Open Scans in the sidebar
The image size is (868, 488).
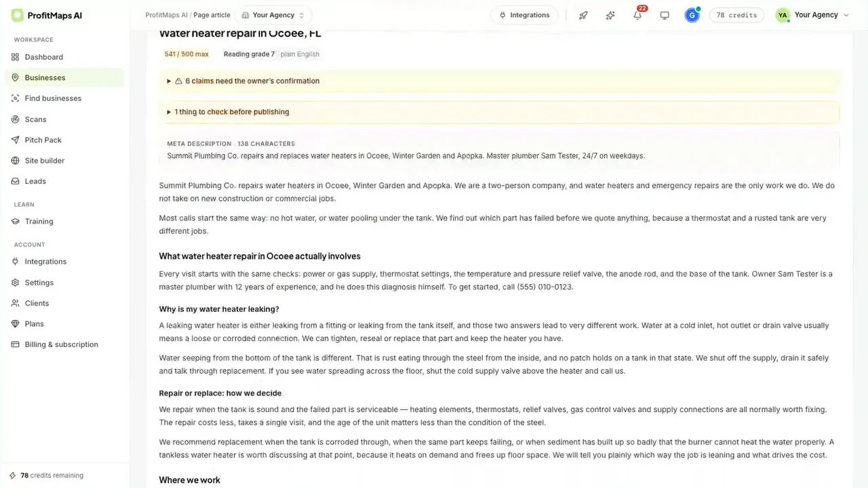64,119
